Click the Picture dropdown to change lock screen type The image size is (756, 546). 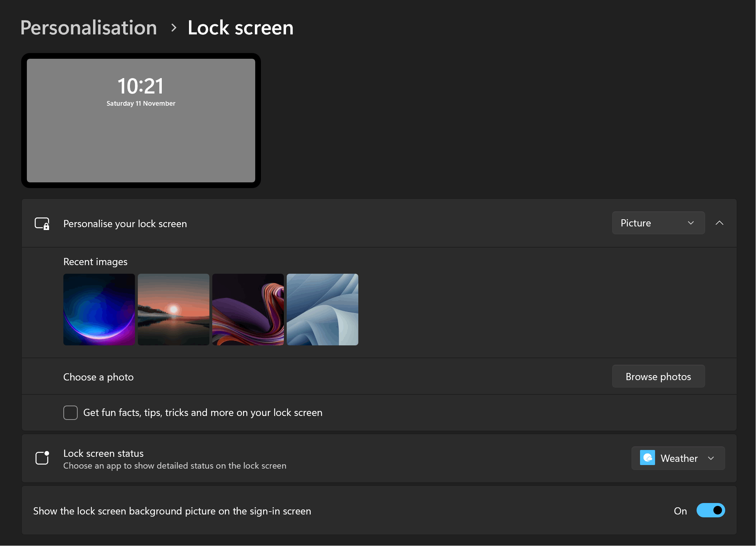(658, 223)
